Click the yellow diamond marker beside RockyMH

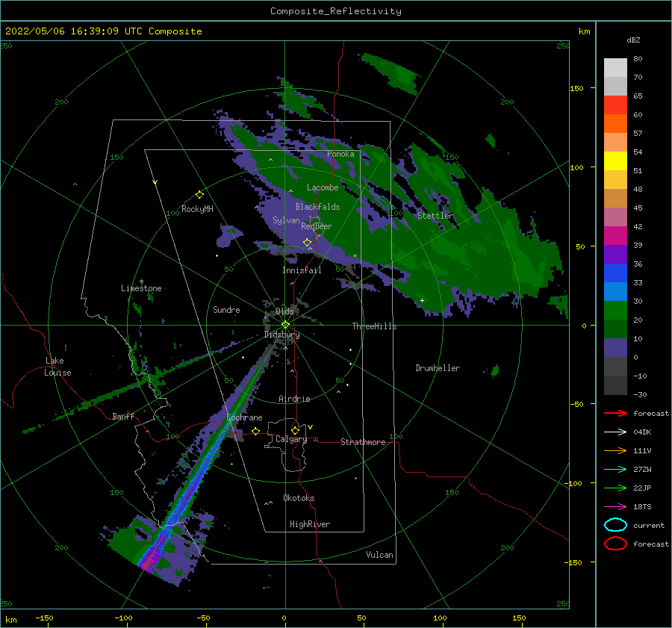click(x=199, y=195)
